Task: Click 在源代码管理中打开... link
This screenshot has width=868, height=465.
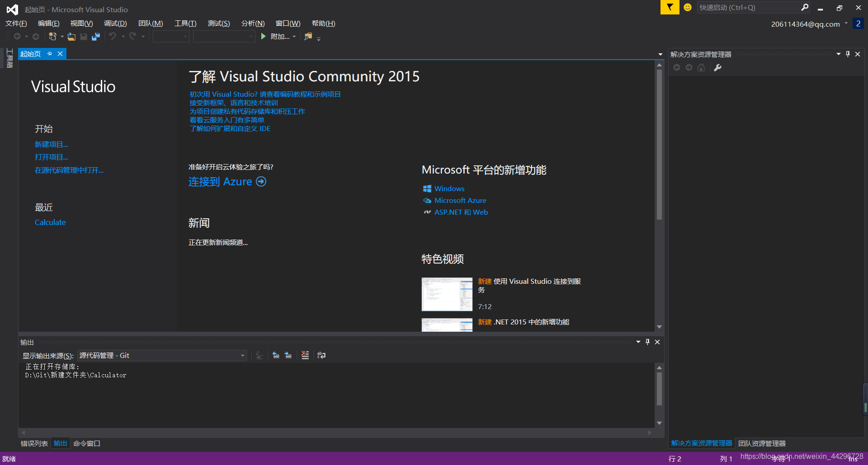Action: [x=69, y=170]
